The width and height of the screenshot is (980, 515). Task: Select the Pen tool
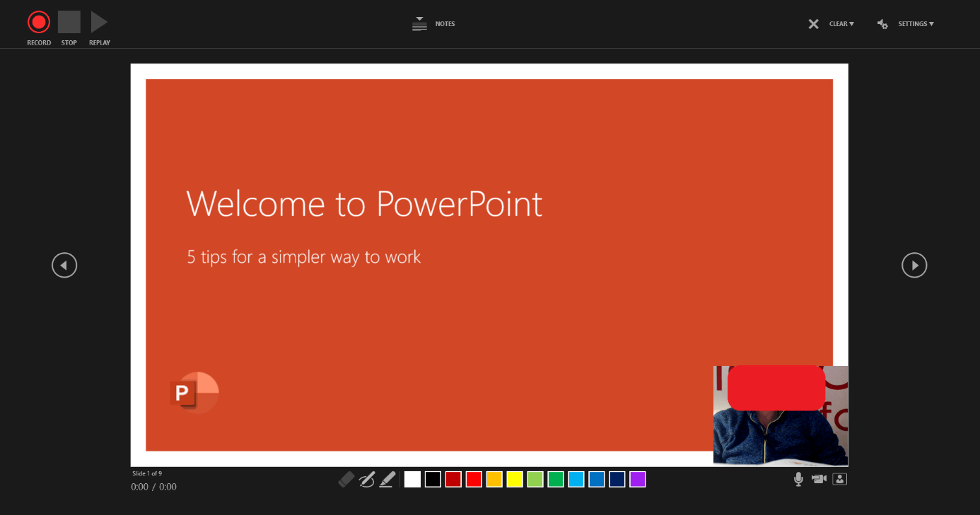coord(366,480)
